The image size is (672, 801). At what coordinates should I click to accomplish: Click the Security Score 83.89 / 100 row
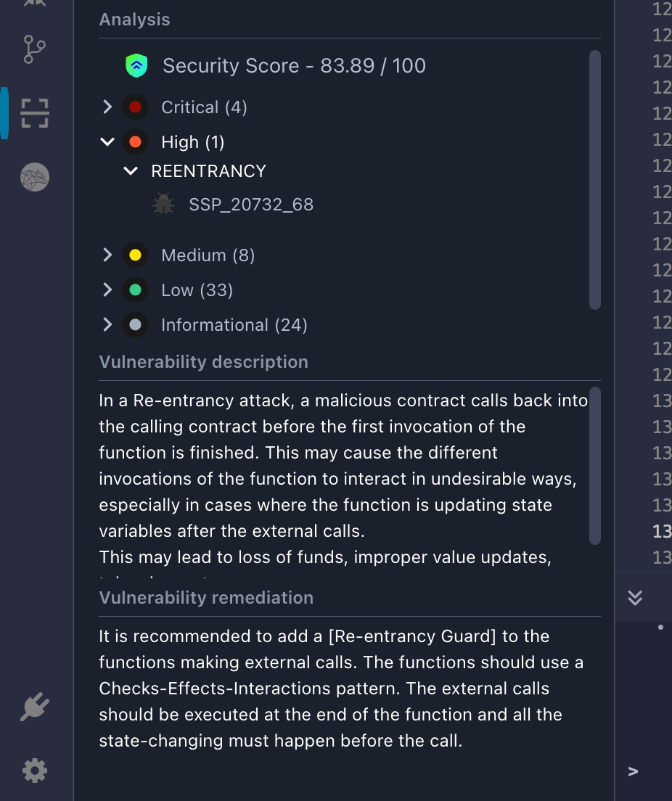[294, 66]
